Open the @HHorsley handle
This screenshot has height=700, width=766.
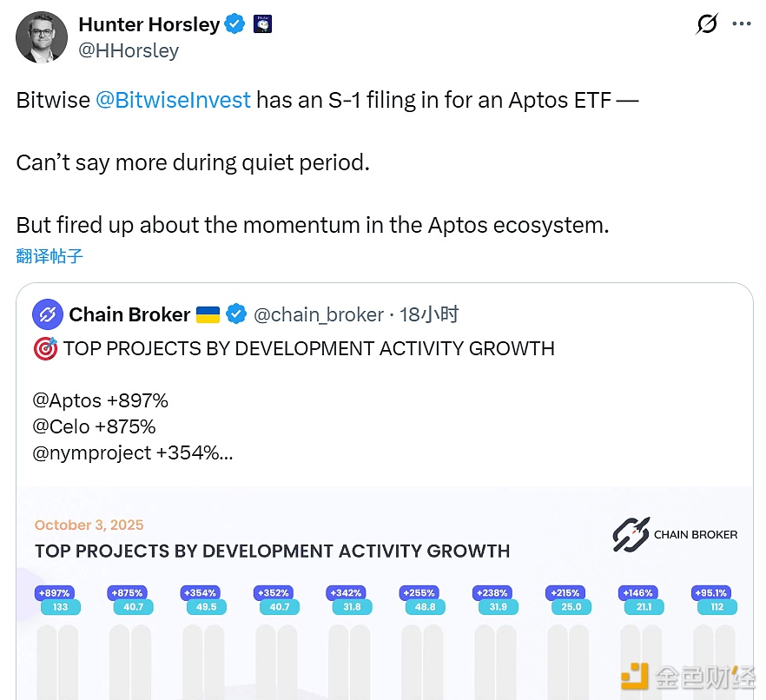pos(129,50)
